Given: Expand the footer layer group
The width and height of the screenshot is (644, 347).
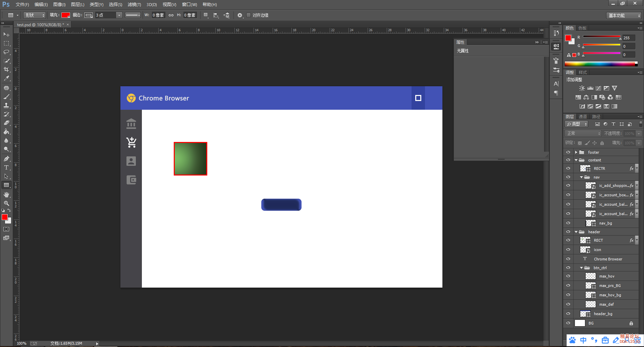Looking at the screenshot, I should pos(576,152).
